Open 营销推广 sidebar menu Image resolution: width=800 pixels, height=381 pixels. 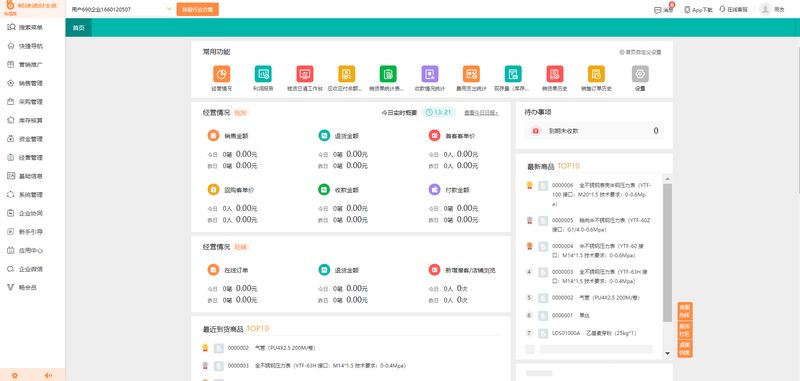click(32, 64)
